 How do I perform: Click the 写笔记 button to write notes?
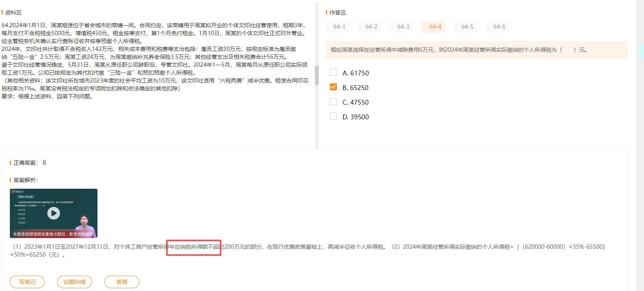tap(27, 282)
